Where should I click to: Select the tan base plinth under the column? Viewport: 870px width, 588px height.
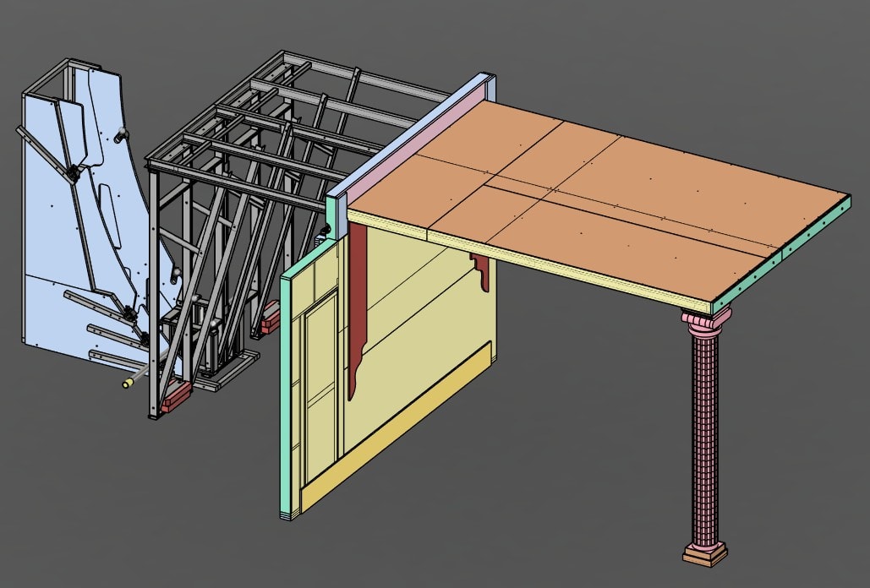click(705, 556)
